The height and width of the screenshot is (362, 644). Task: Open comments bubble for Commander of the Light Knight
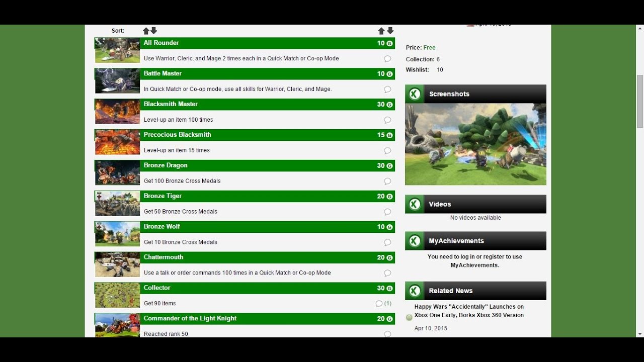coord(387,334)
